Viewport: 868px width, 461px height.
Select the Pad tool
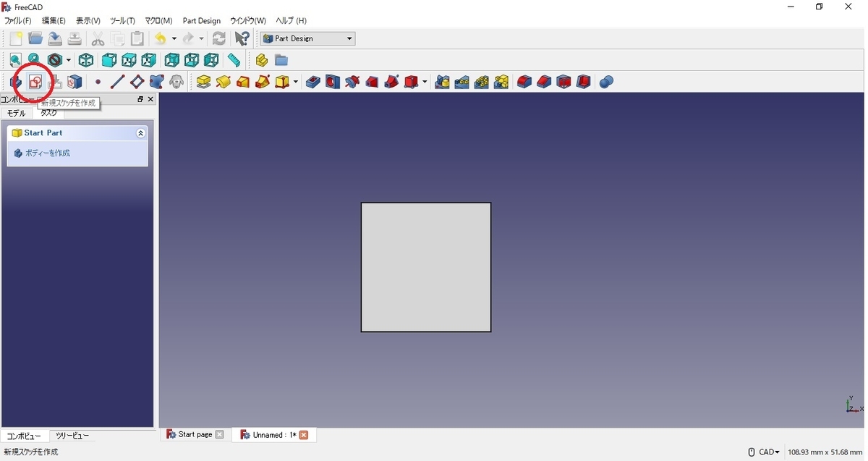(204, 82)
